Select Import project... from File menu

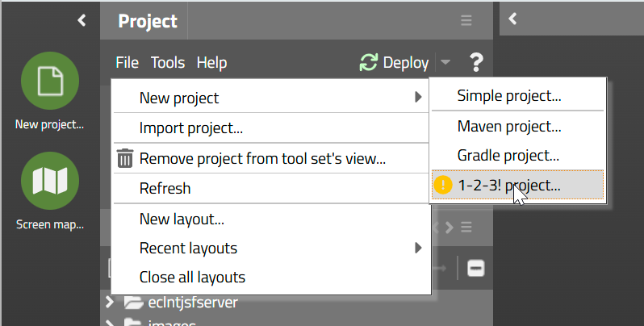(x=191, y=127)
